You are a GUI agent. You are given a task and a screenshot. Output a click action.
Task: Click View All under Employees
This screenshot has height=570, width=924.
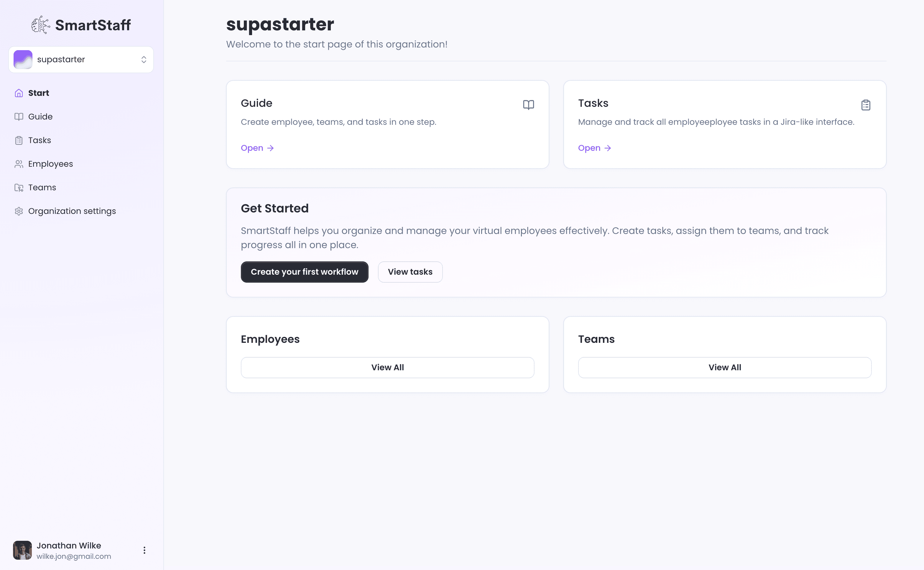pos(387,368)
